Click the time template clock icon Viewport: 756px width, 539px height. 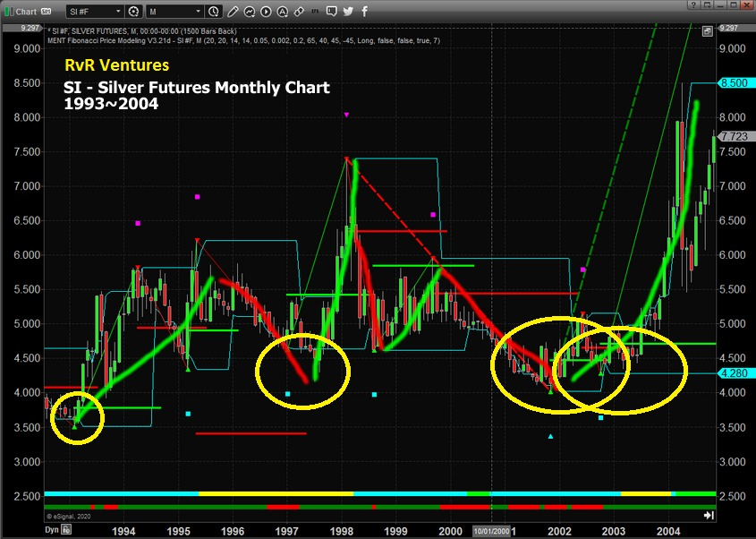click(212, 12)
